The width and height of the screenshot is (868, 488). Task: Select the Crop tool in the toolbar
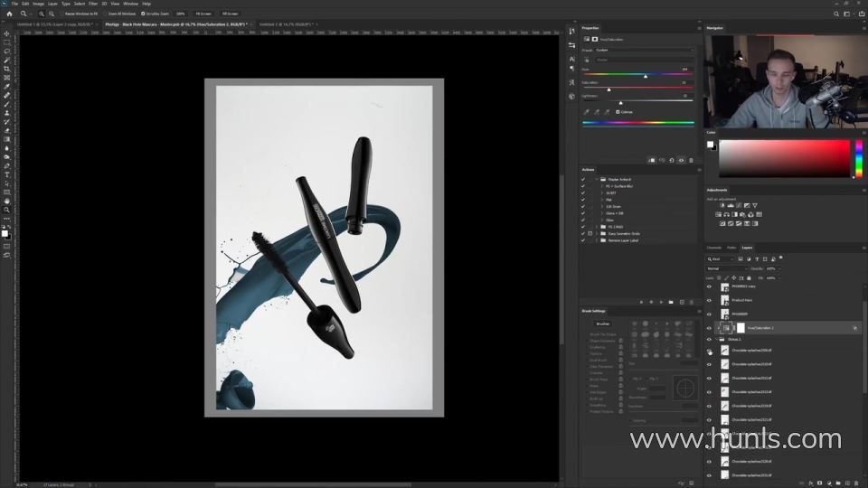pos(6,69)
